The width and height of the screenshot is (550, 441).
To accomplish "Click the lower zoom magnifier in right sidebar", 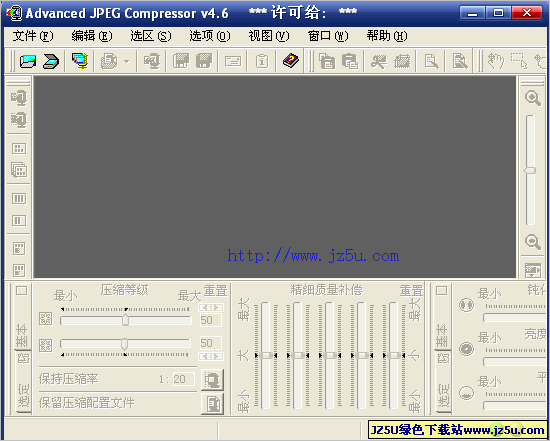I will tap(532, 242).
